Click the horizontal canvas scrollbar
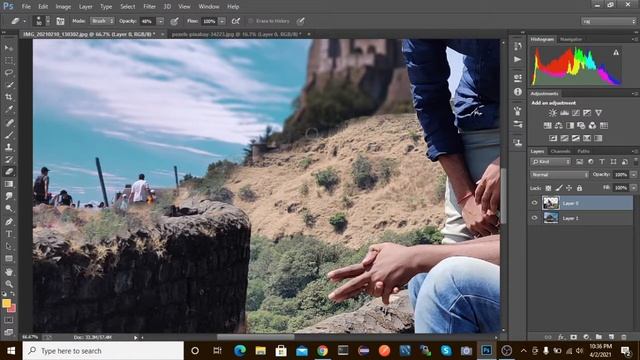Viewport: 640px width, 360px height. pyautogui.click(x=256, y=337)
